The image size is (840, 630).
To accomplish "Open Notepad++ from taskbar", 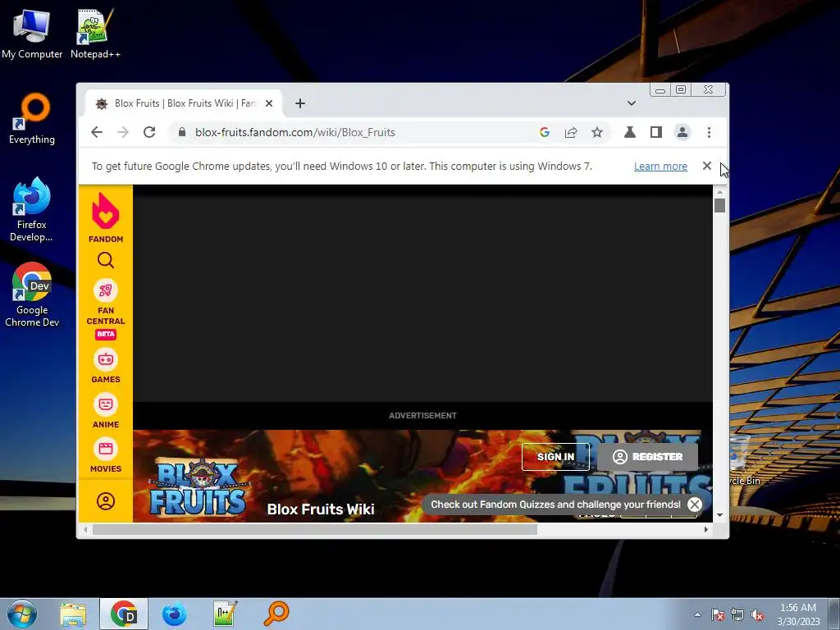I will 225,614.
